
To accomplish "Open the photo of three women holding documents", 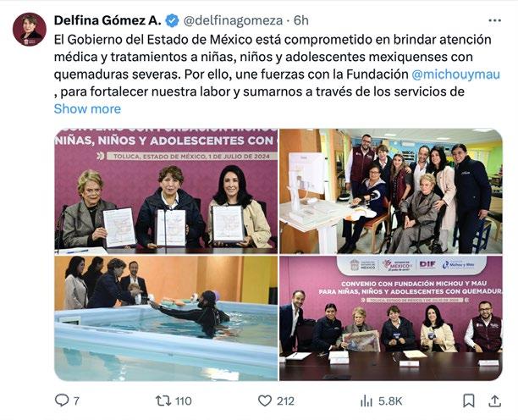I will tap(166, 191).
